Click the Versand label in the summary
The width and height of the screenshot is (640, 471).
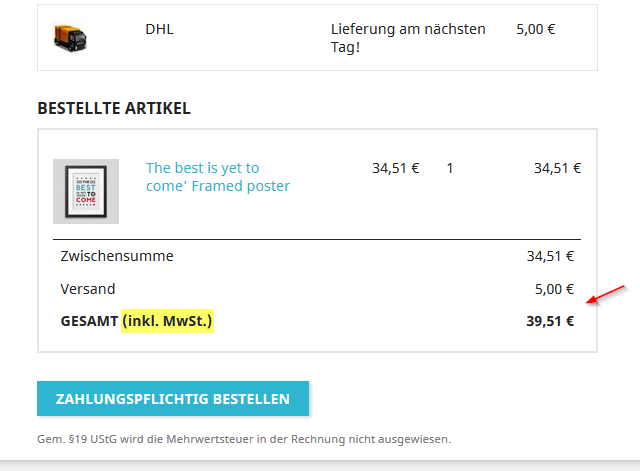88,289
